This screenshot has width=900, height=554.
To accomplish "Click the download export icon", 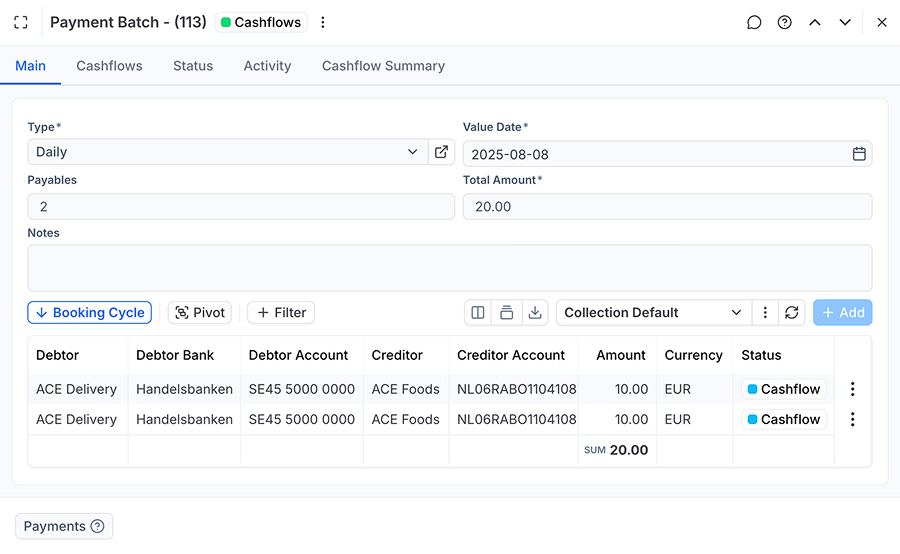I will [535, 313].
